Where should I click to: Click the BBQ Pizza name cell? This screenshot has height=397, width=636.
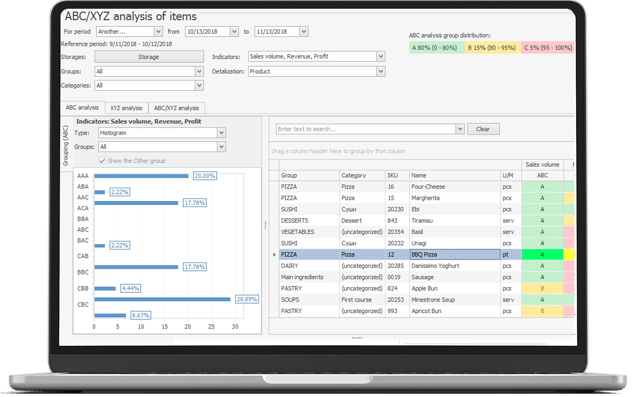(x=455, y=255)
